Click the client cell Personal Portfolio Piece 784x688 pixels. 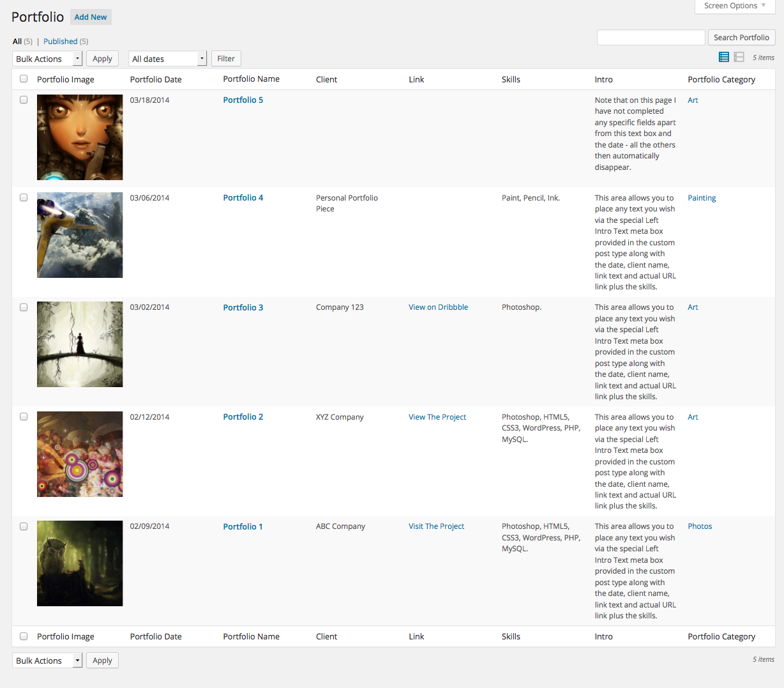(347, 203)
